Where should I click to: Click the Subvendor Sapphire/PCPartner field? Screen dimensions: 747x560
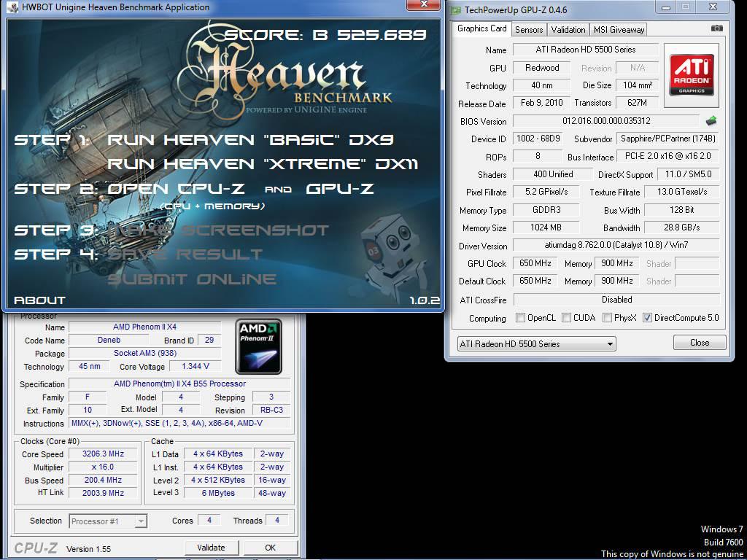[667, 139]
